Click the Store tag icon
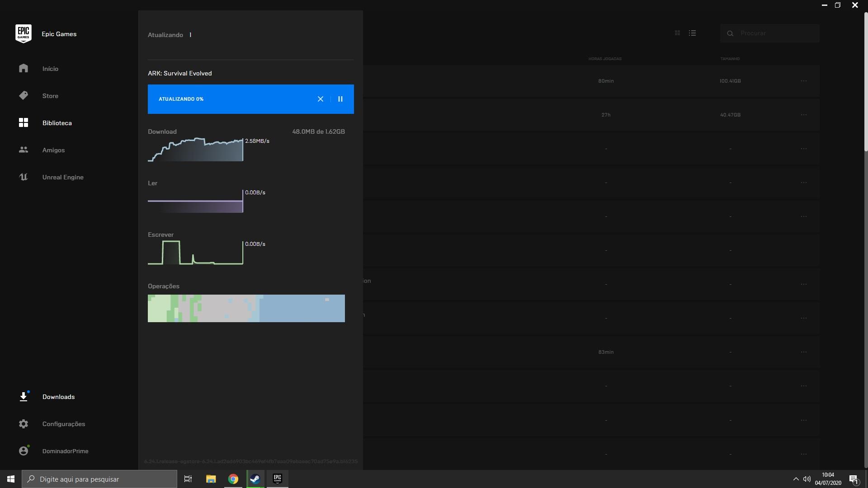The image size is (868, 488). pos(24,95)
